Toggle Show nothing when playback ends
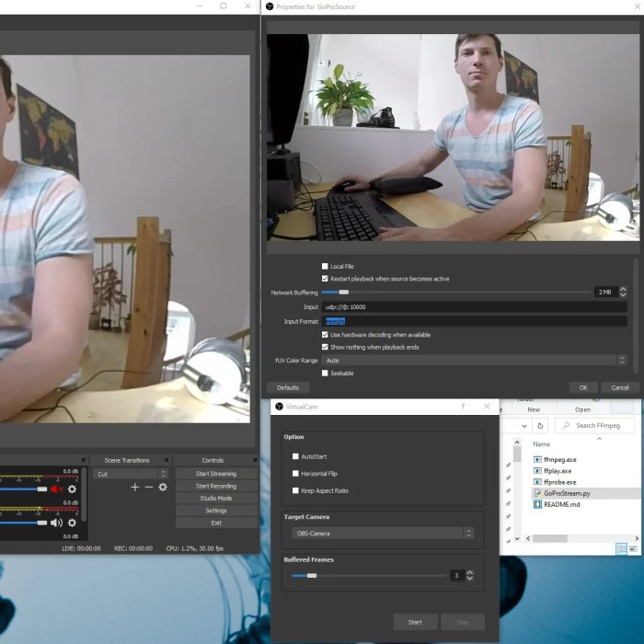Image resolution: width=644 pixels, height=644 pixels. tap(325, 347)
